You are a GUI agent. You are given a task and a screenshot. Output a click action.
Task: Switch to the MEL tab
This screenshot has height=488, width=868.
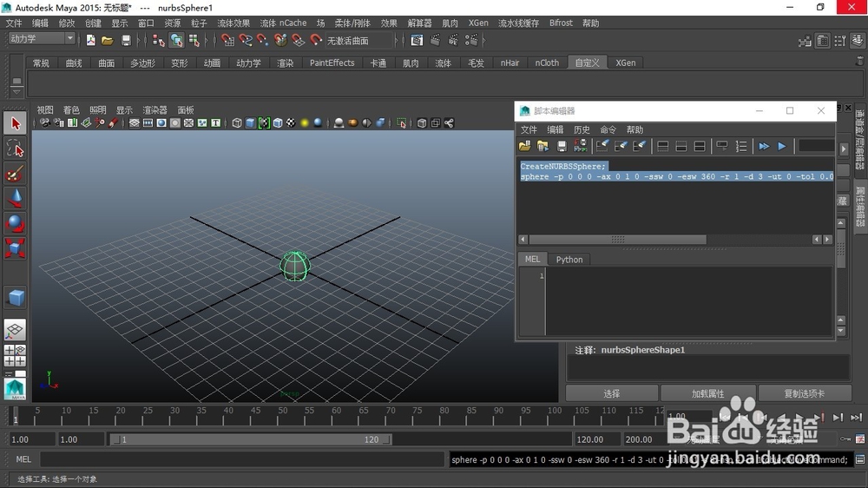pos(533,260)
